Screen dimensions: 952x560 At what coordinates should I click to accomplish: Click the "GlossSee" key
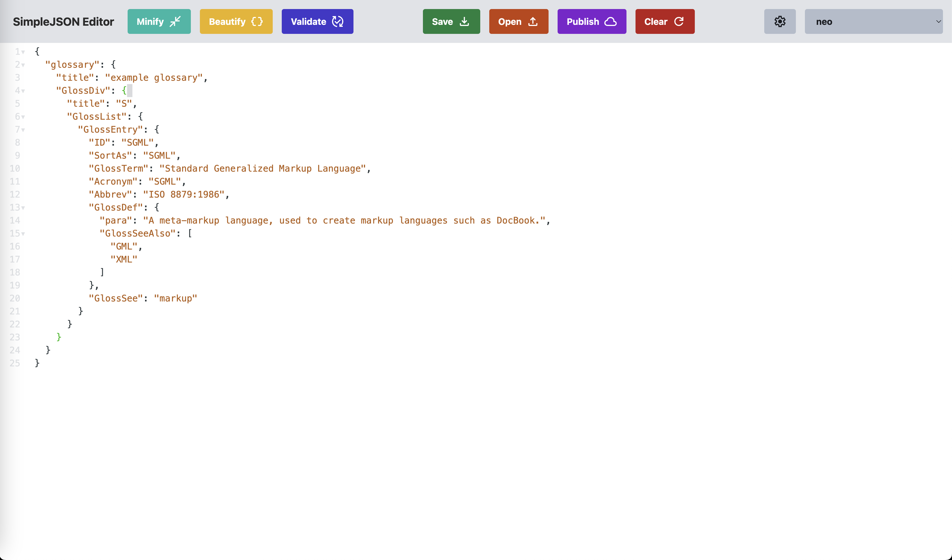(115, 298)
